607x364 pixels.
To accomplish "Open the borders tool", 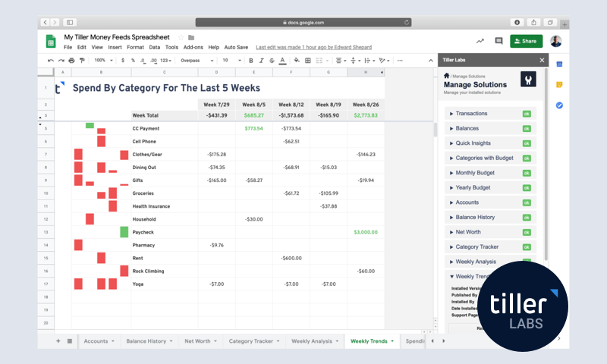I will [308, 61].
